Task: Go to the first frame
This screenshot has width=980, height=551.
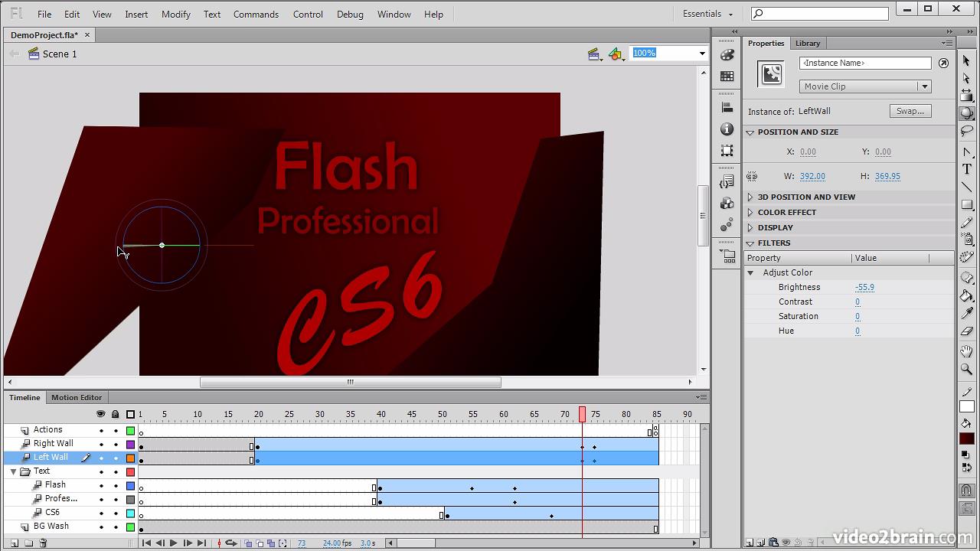Action: [145, 543]
